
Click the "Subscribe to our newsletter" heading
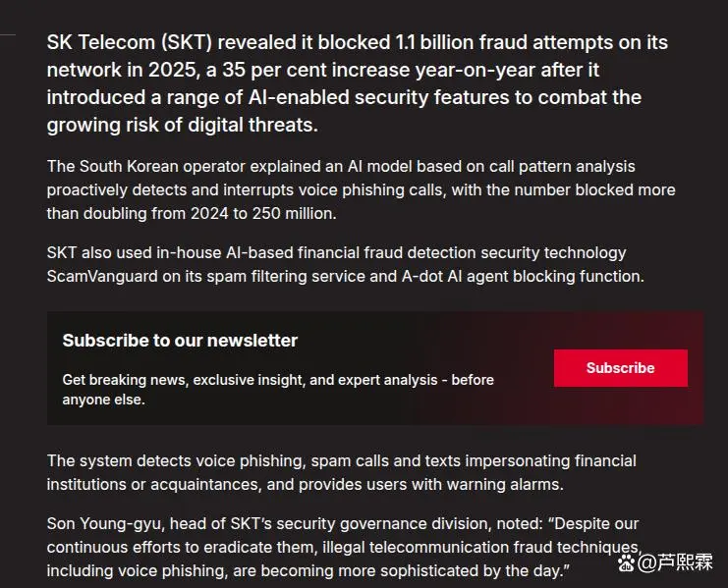[x=180, y=341]
